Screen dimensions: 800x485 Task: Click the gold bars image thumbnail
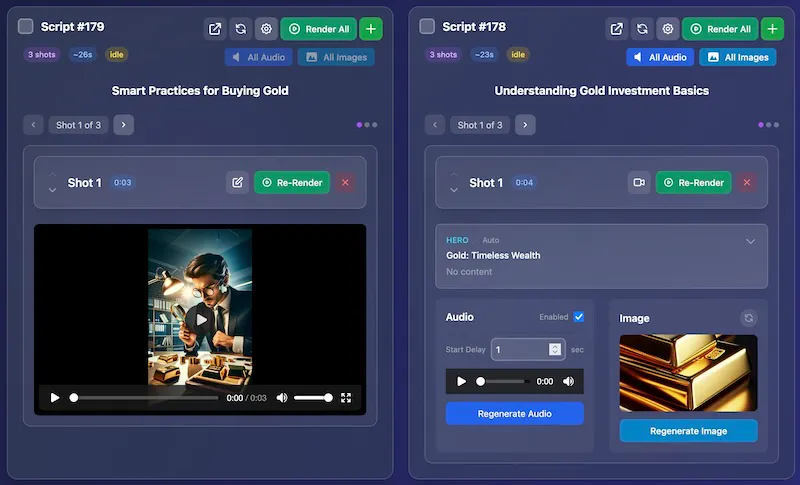click(688, 373)
